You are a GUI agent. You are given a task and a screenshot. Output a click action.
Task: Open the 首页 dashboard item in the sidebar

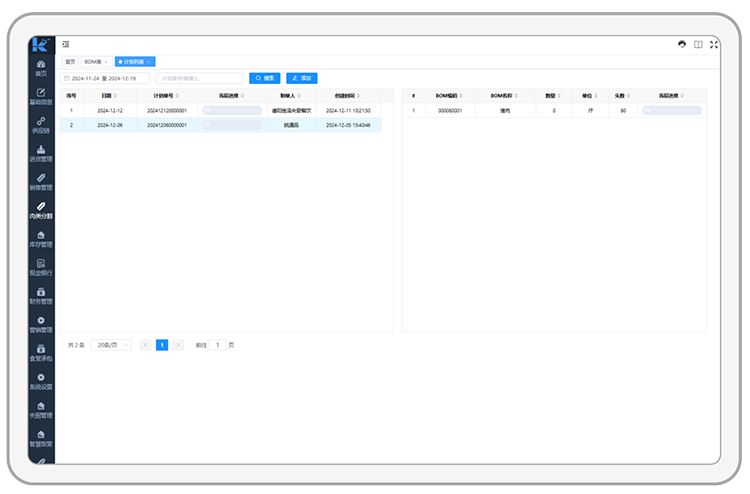pos(41,68)
